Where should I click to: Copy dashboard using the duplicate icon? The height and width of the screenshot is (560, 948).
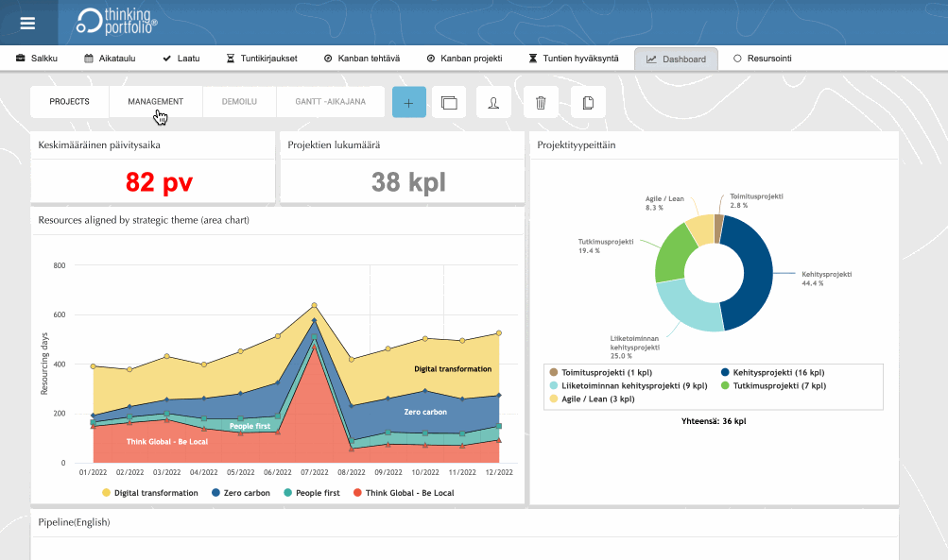coord(588,103)
